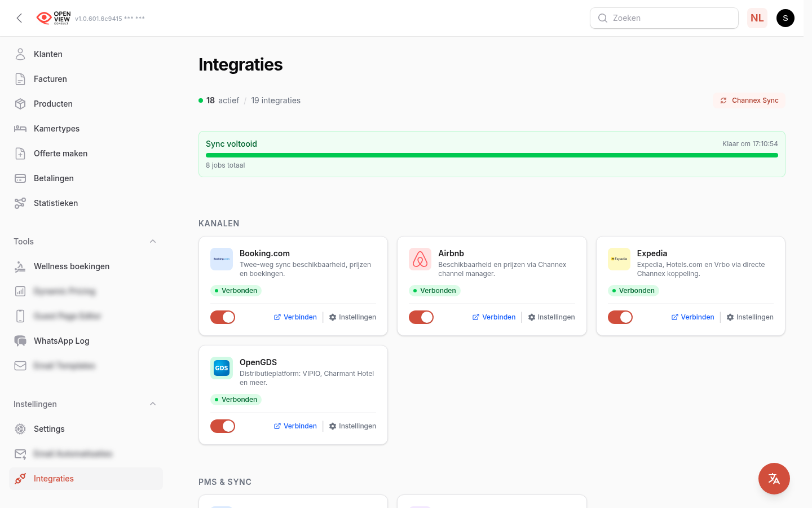Open the NL language selector
812x508 pixels.
click(x=757, y=18)
